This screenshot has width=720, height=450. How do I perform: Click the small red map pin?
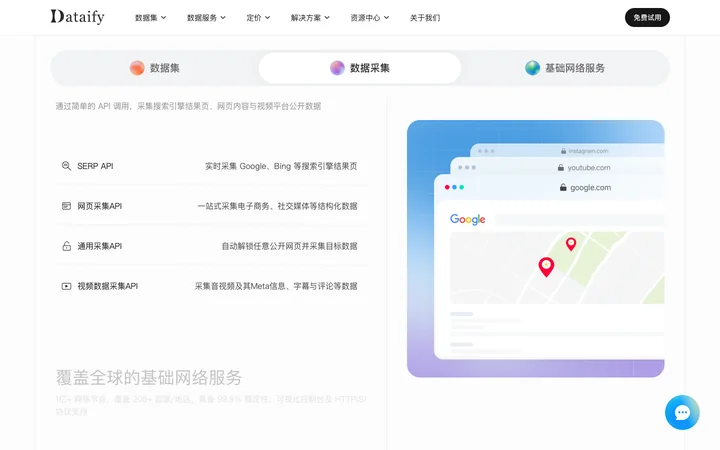[x=571, y=244]
